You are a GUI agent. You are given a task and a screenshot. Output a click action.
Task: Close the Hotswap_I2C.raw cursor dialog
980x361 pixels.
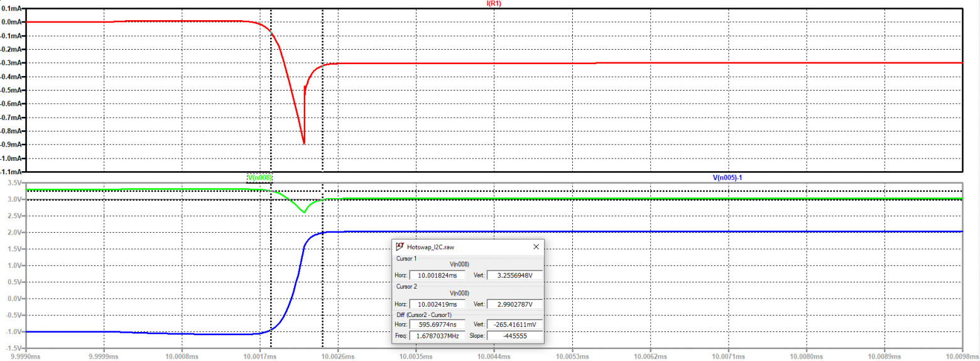coord(535,247)
